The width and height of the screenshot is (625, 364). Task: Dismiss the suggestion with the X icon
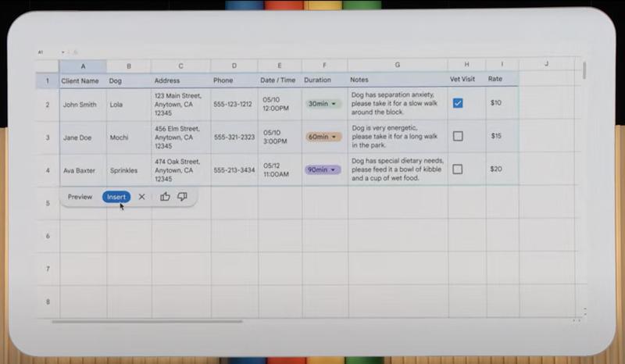tap(141, 197)
